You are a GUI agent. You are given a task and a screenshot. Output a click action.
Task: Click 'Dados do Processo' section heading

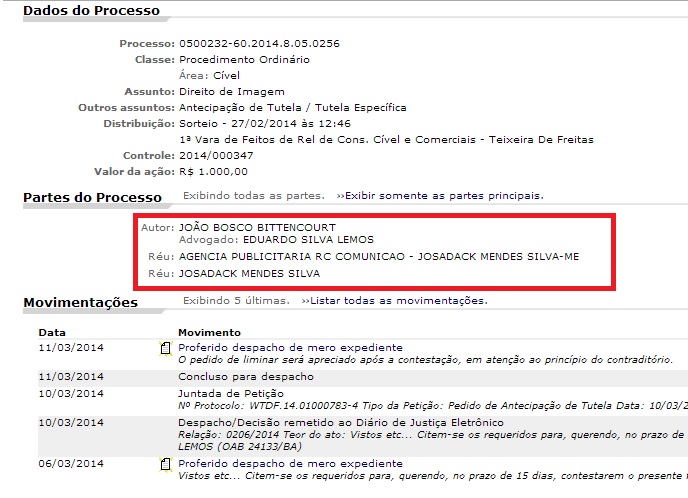click(91, 11)
